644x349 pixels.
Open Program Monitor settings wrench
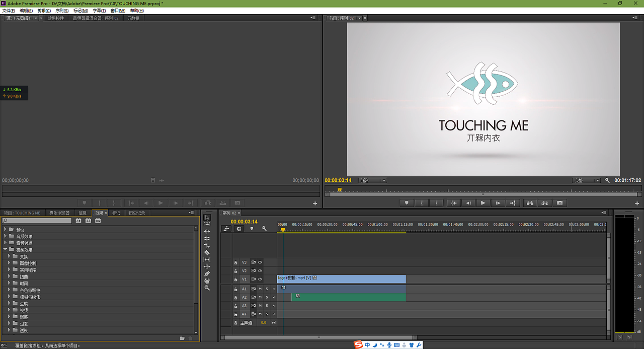point(607,180)
